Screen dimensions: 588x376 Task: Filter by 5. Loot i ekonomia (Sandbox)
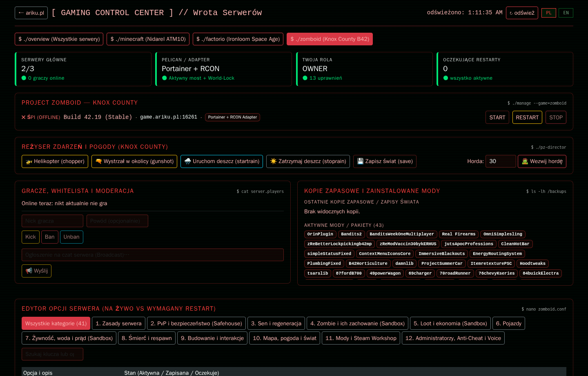pos(450,323)
